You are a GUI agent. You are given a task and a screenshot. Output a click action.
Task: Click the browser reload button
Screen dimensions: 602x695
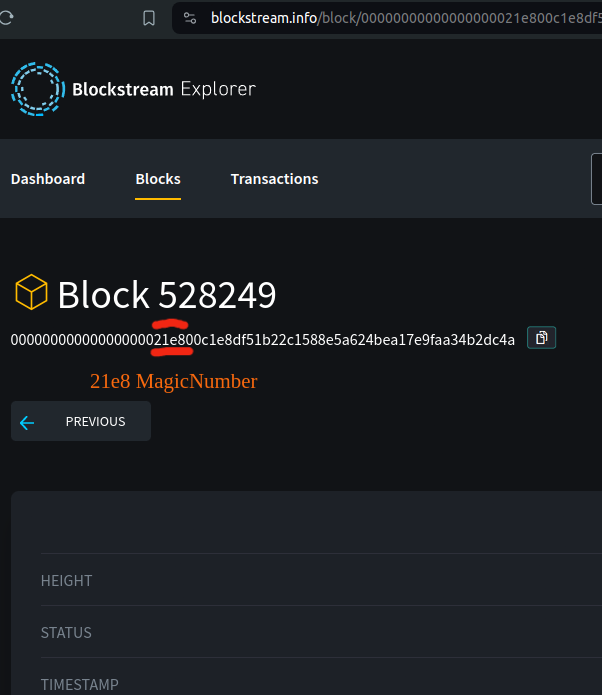6,18
